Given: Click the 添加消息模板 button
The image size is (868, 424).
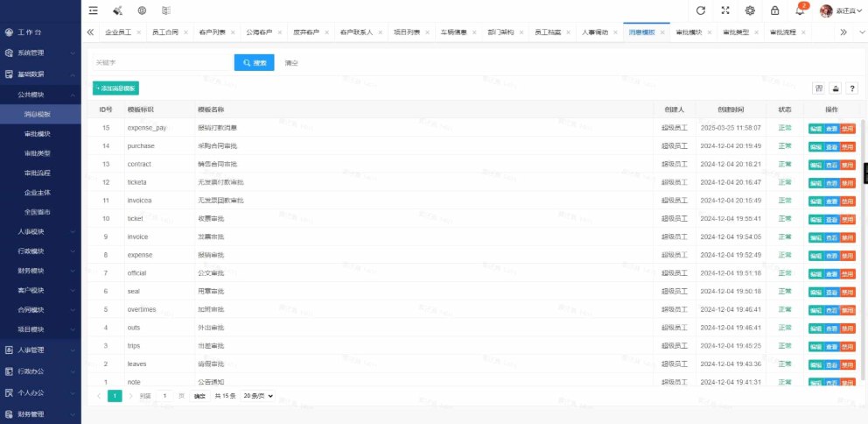Looking at the screenshot, I should [115, 88].
